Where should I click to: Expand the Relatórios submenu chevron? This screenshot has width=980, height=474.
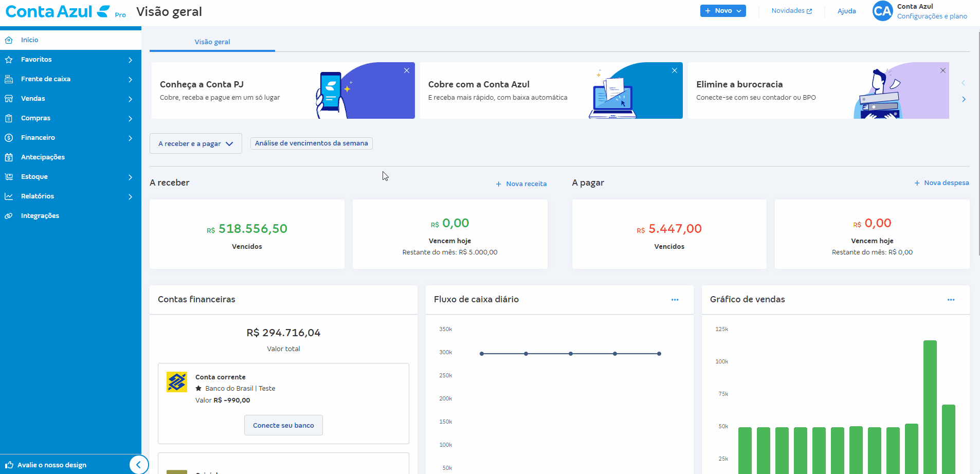pyautogui.click(x=131, y=197)
